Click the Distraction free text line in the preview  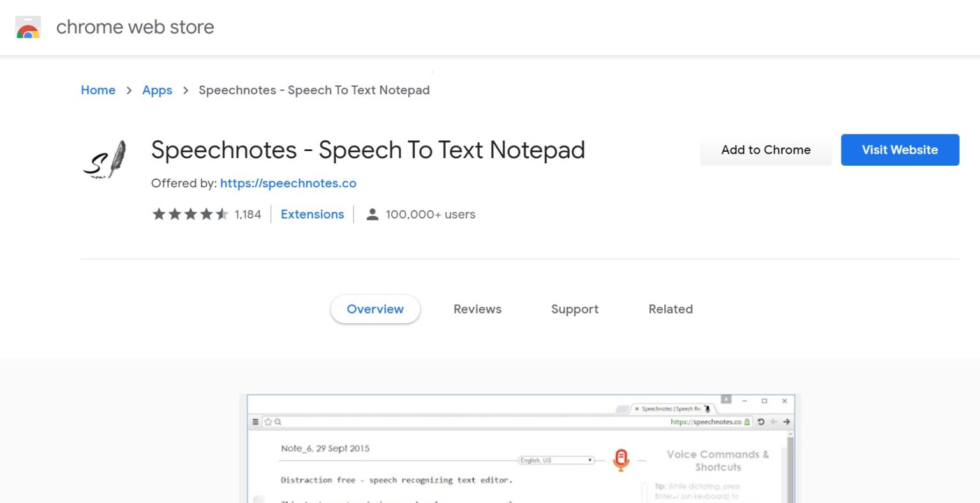(x=396, y=480)
